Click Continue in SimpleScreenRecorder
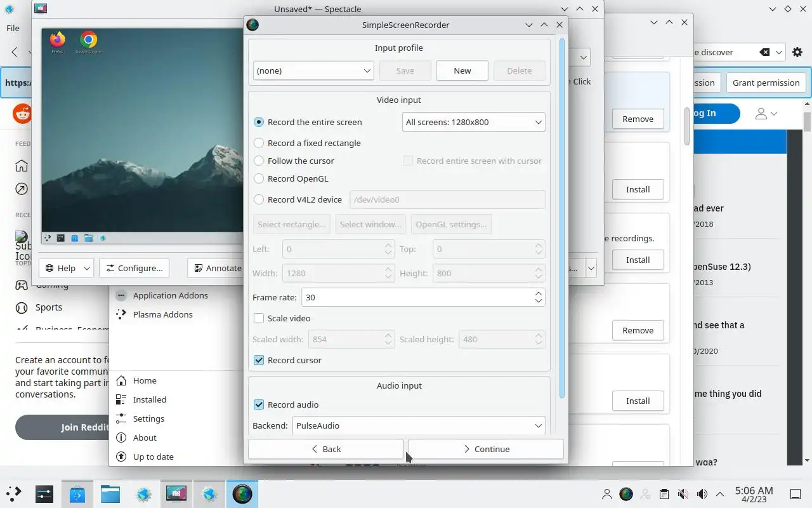Screen dimensions: 812x508 coord(486,449)
